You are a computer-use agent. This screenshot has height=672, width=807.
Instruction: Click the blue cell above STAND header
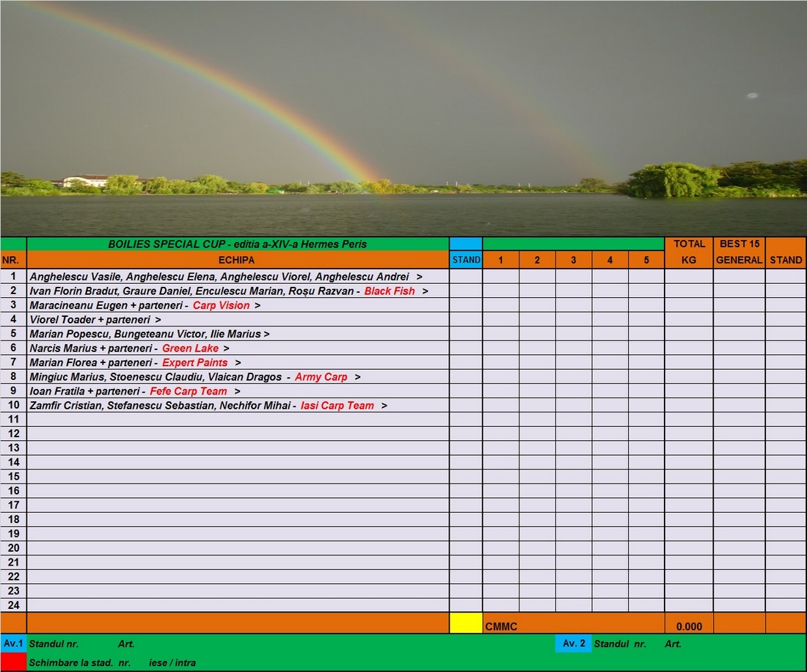click(466, 244)
